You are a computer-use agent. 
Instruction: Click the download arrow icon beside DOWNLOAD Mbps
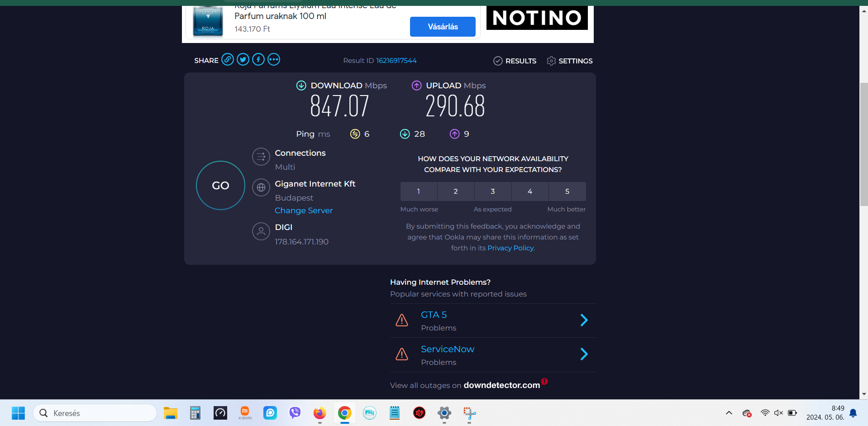tap(301, 86)
